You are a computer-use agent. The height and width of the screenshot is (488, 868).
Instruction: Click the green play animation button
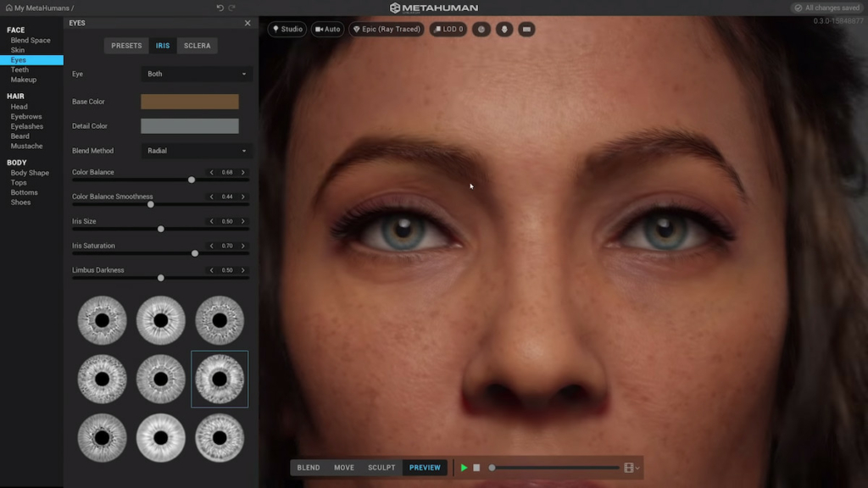[x=464, y=468]
